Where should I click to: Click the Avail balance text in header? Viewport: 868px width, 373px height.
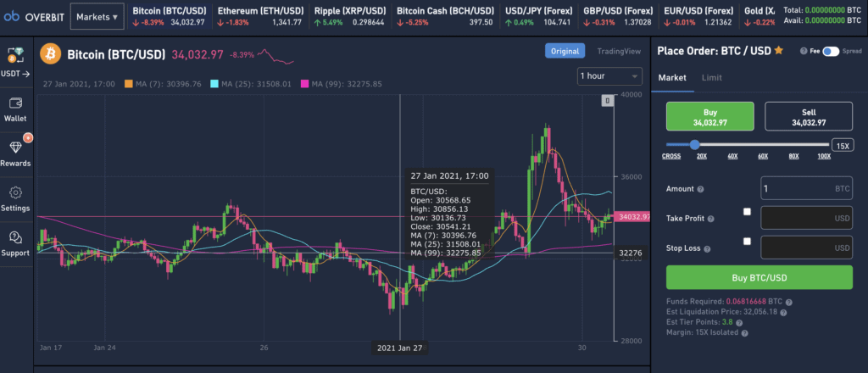click(822, 20)
